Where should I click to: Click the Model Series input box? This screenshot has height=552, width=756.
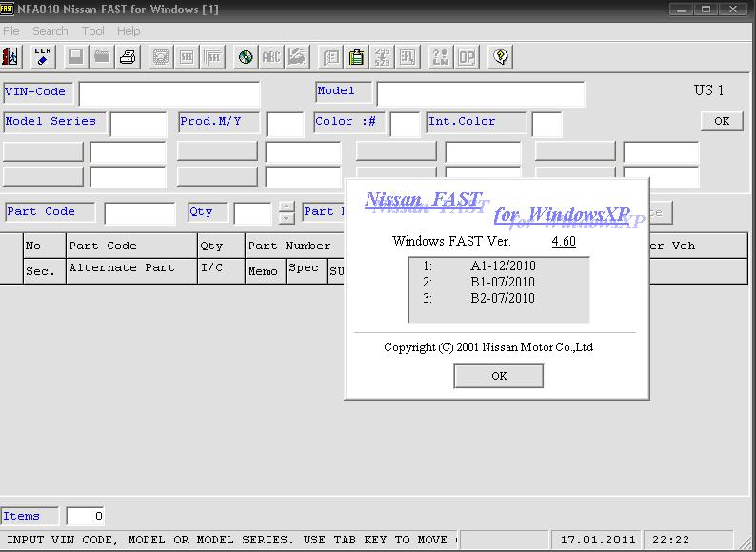138,125
